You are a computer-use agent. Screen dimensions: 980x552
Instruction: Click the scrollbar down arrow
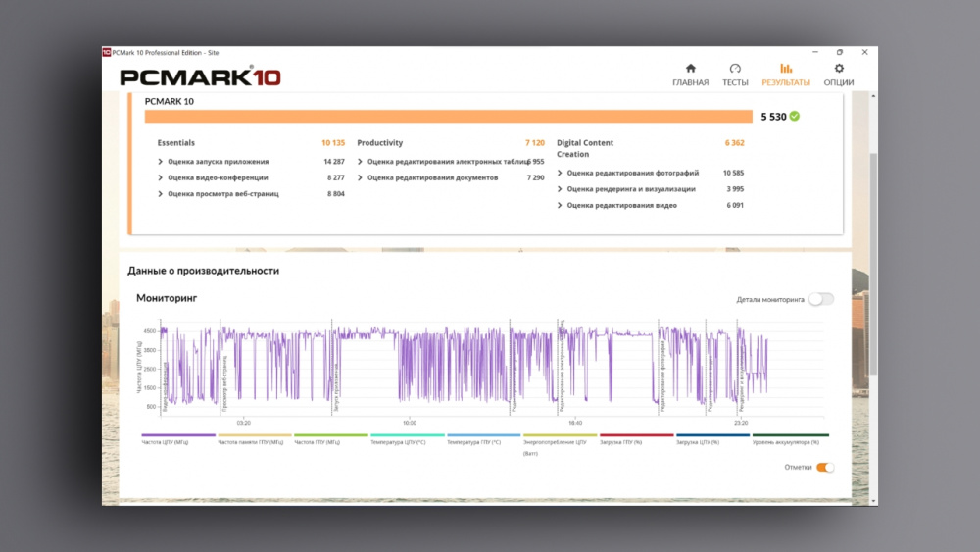[x=872, y=501]
